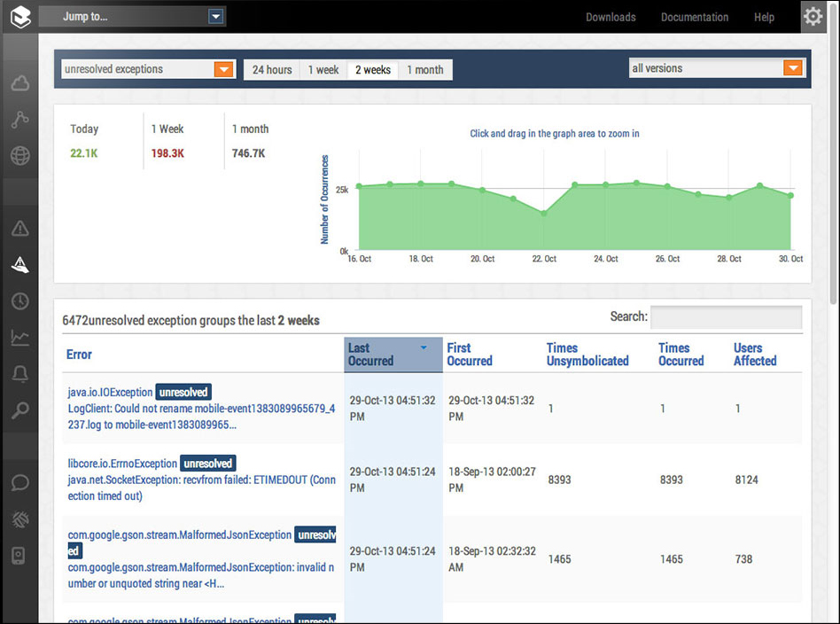Click the 1 Week 198.3K value
This screenshot has height=624, width=840.
point(167,153)
